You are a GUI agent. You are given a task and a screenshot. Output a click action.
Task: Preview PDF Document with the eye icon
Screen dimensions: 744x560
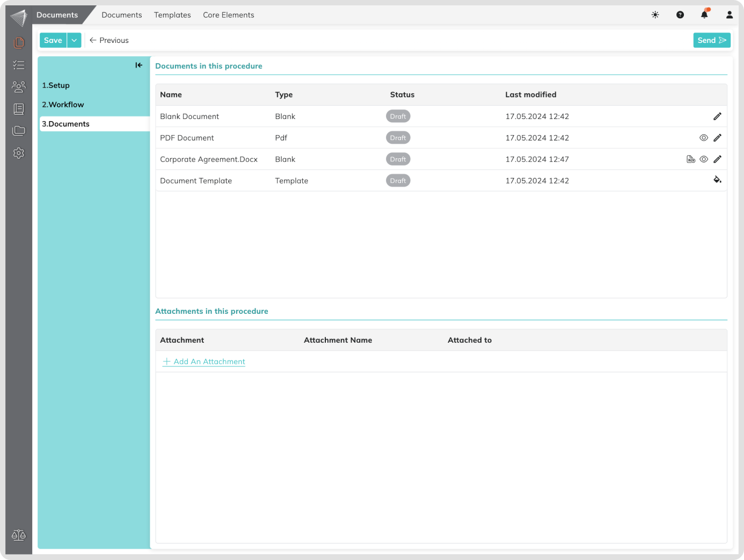pyautogui.click(x=704, y=138)
